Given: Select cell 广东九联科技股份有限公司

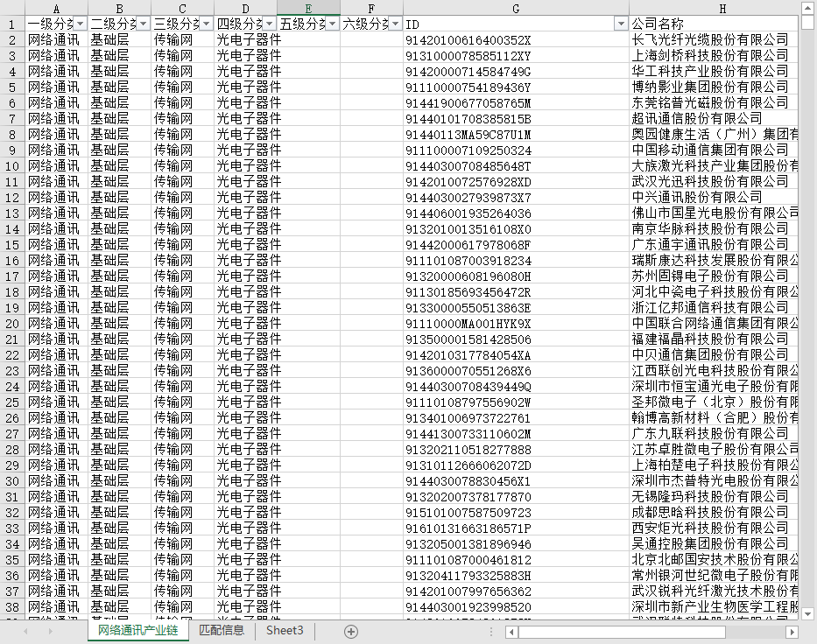Looking at the screenshot, I should tap(714, 434).
